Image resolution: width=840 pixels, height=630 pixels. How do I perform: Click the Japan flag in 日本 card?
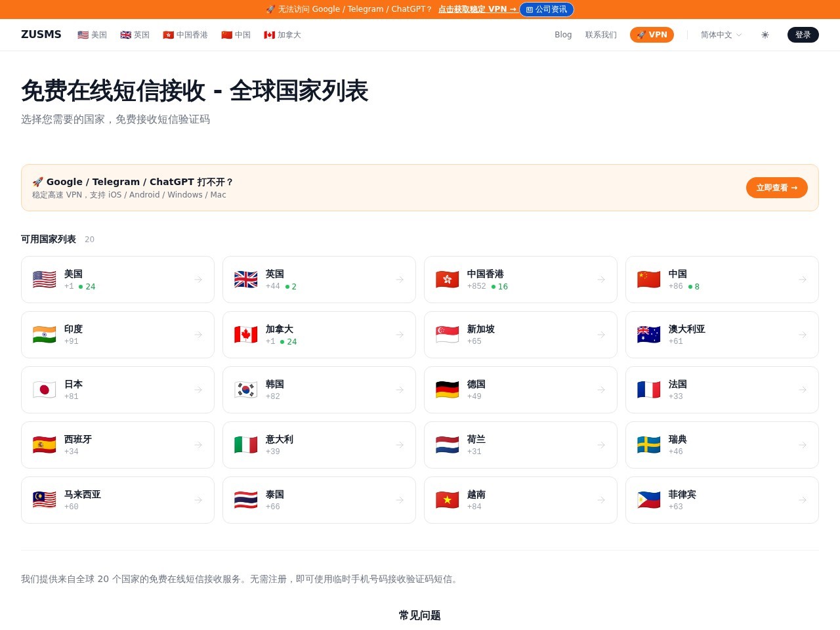pos(45,390)
